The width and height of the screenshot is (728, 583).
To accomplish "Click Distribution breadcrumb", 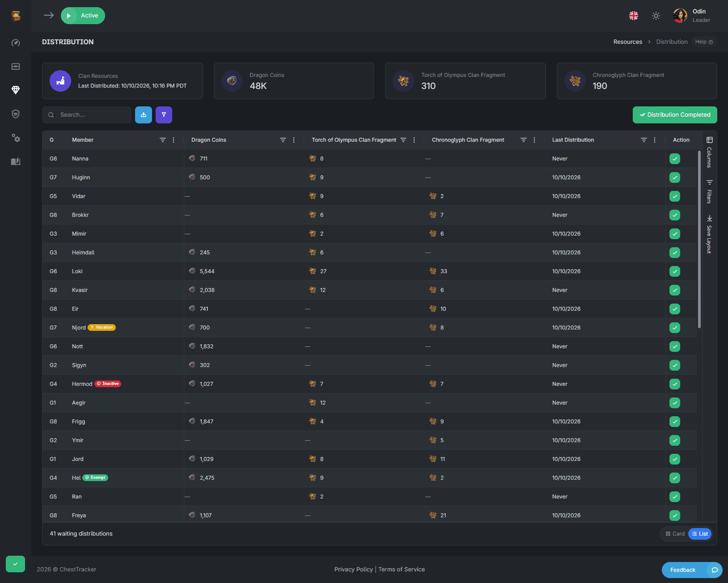I will [x=672, y=42].
